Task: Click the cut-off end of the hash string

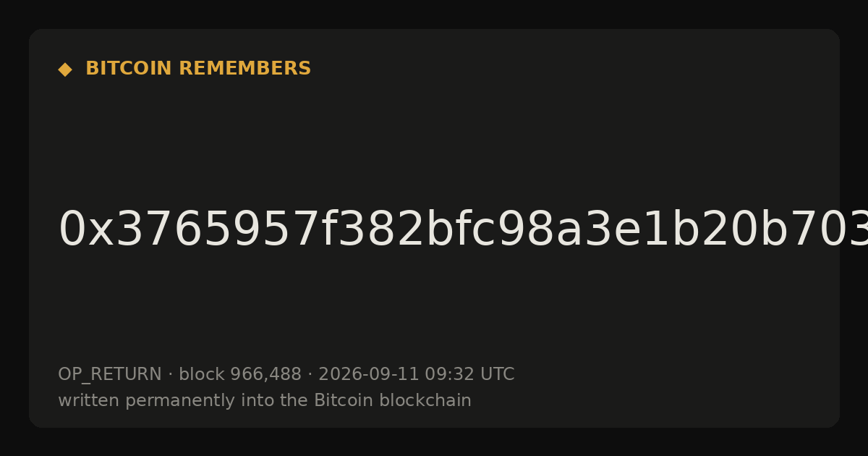Action: 854,230
